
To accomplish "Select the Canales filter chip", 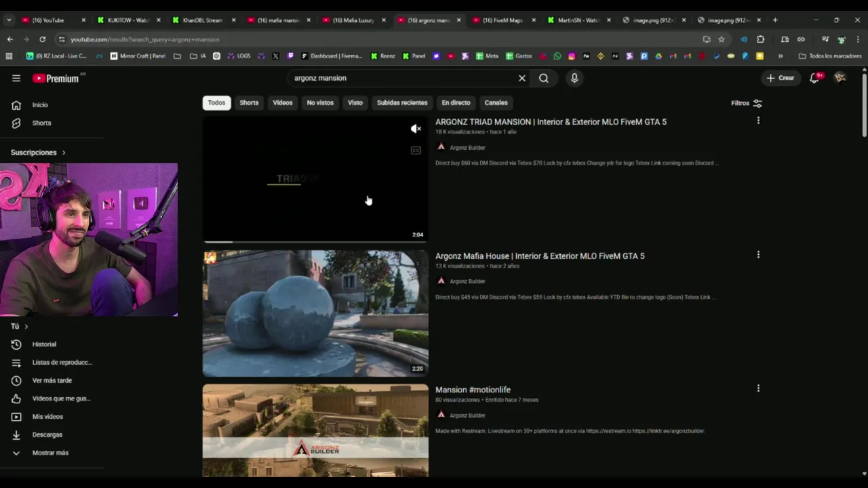I will pos(496,103).
